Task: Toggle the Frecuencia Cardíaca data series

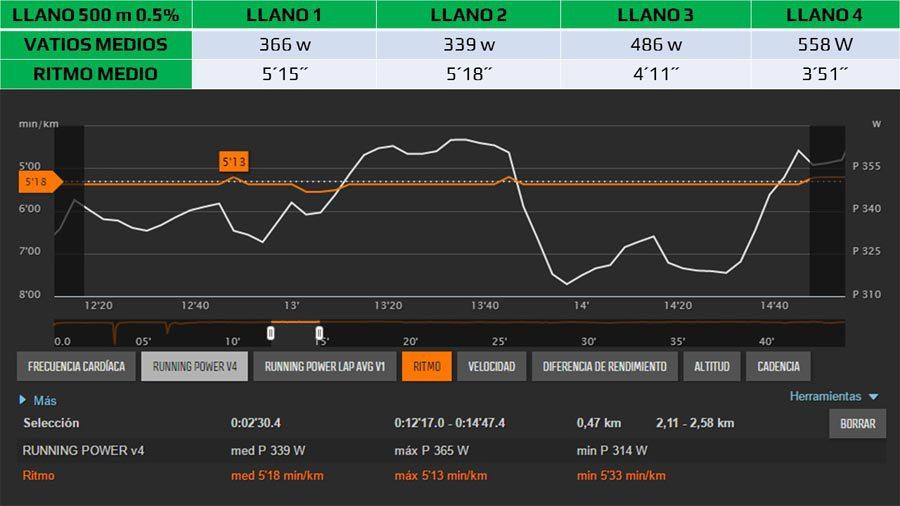Action: click(x=76, y=366)
